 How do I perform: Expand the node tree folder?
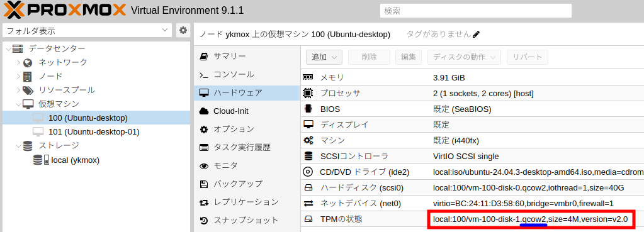pos(18,76)
